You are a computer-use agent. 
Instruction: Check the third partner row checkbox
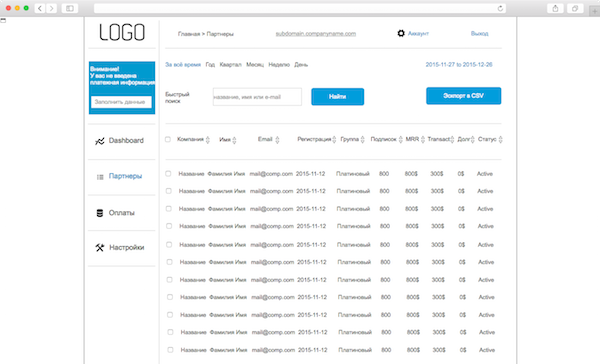point(168,209)
